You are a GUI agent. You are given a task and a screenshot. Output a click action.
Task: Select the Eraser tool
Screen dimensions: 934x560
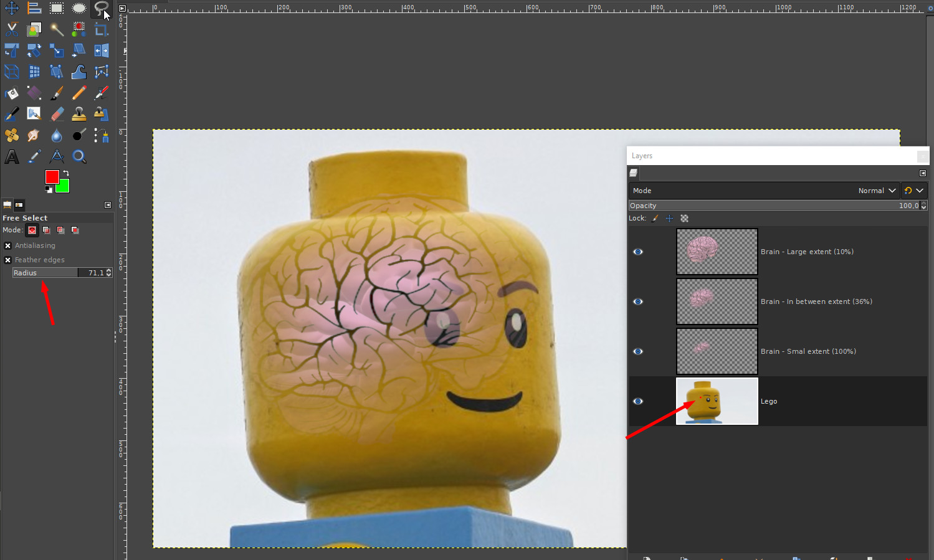57,114
